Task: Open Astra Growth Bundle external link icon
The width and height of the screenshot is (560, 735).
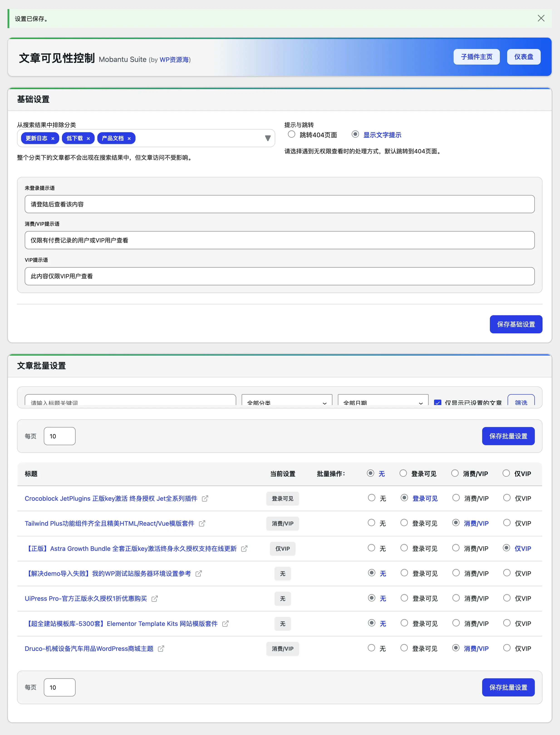Action: [x=244, y=548]
